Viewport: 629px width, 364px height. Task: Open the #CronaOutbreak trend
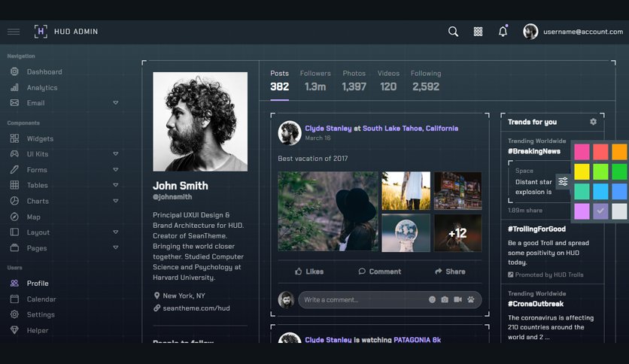pos(536,304)
